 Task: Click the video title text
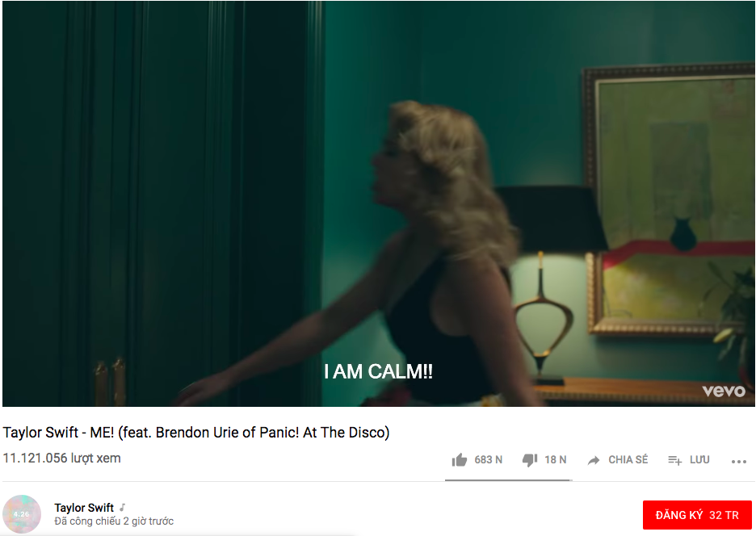point(196,433)
